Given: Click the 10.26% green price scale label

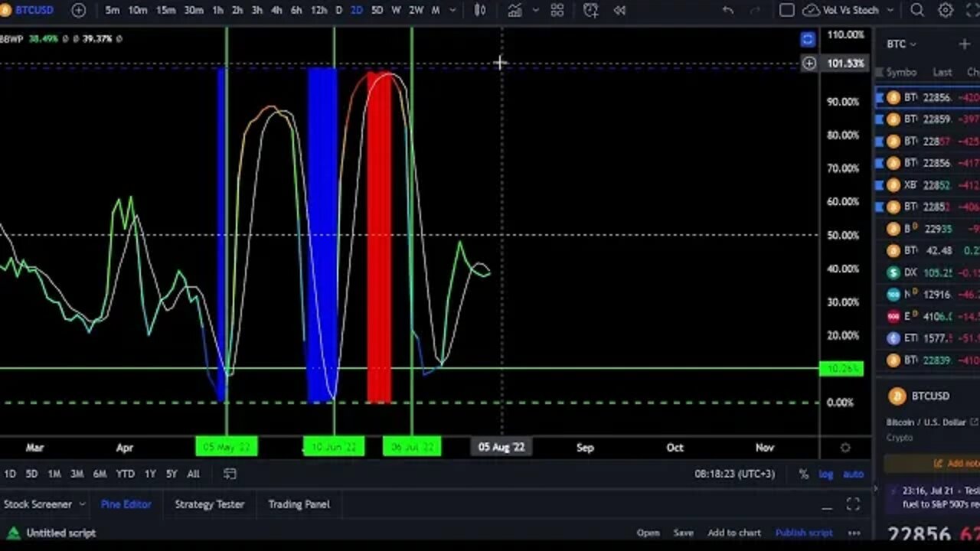Looking at the screenshot, I should coord(841,369).
